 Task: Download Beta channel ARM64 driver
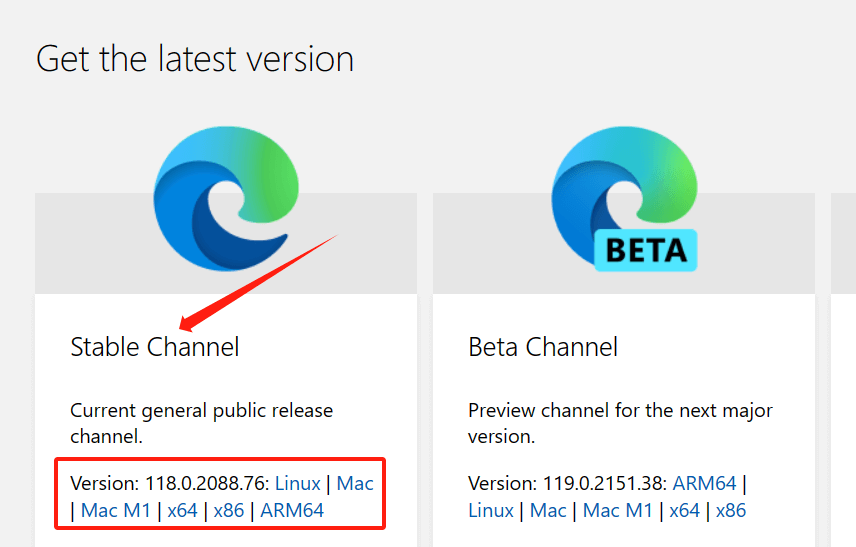[x=704, y=483]
